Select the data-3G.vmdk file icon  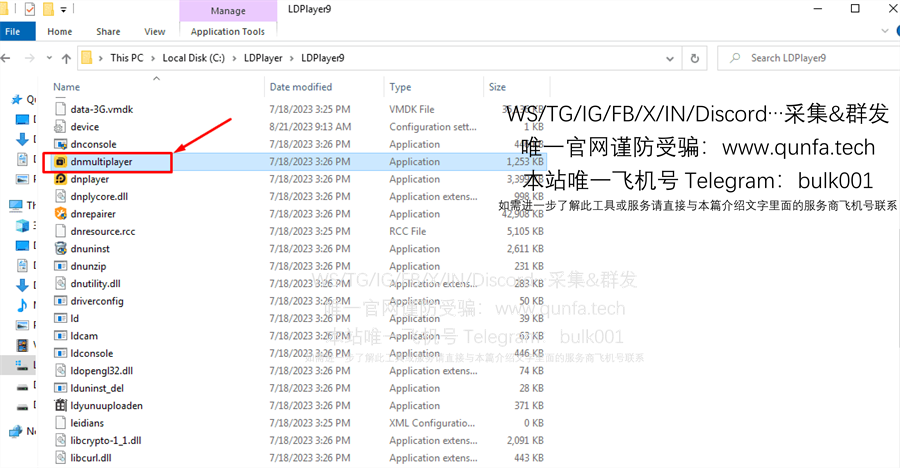(x=60, y=109)
